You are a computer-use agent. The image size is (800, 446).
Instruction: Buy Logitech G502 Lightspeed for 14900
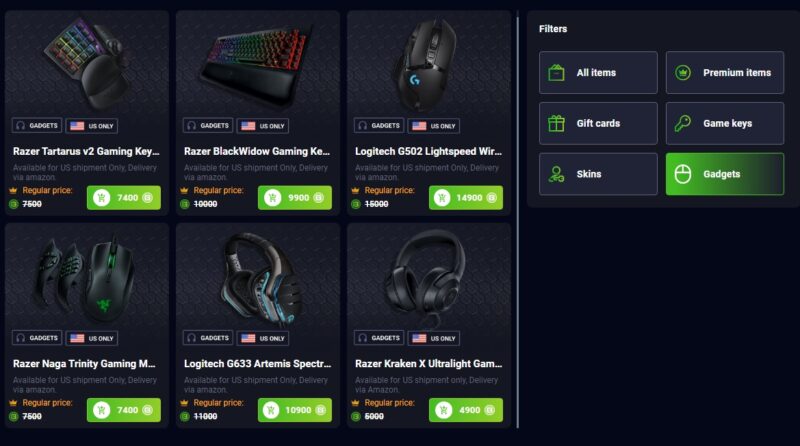pyautogui.click(x=465, y=197)
